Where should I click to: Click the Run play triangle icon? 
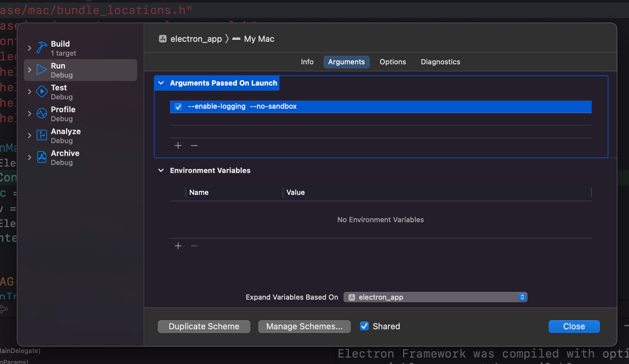[42, 69]
